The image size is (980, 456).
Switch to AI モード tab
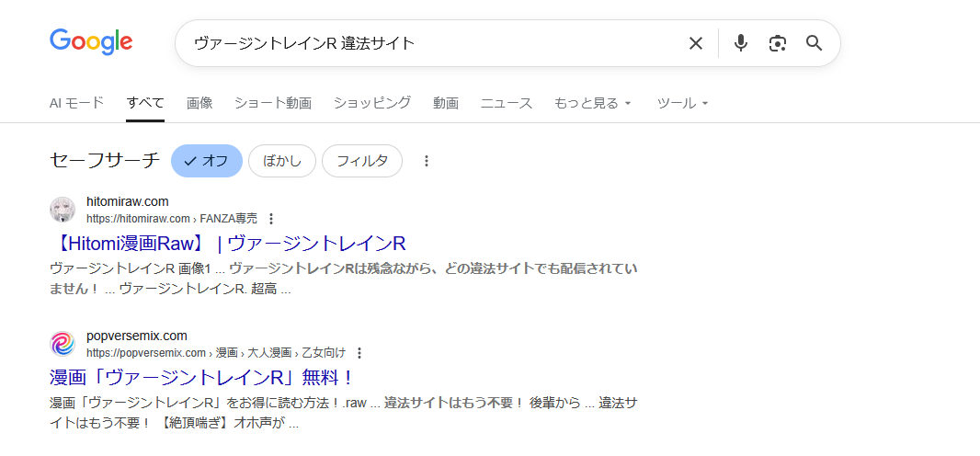coord(77,103)
